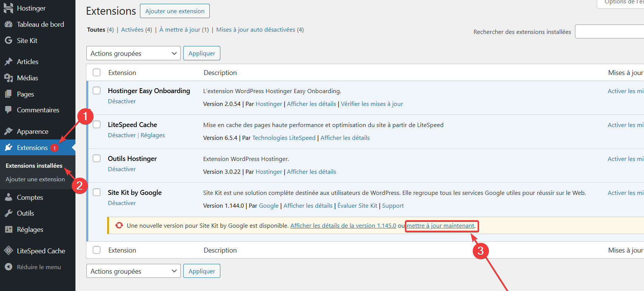Click the Réglages settings icon
This screenshot has height=291, width=644.
pyautogui.click(x=8, y=229)
